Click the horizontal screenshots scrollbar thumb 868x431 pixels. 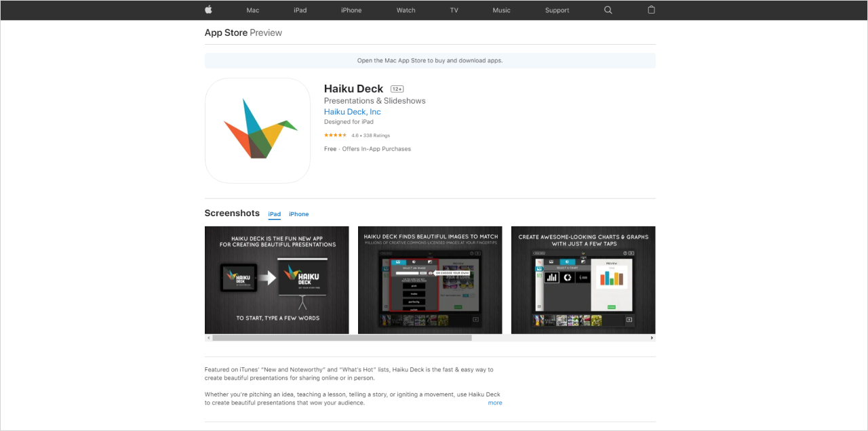342,337
